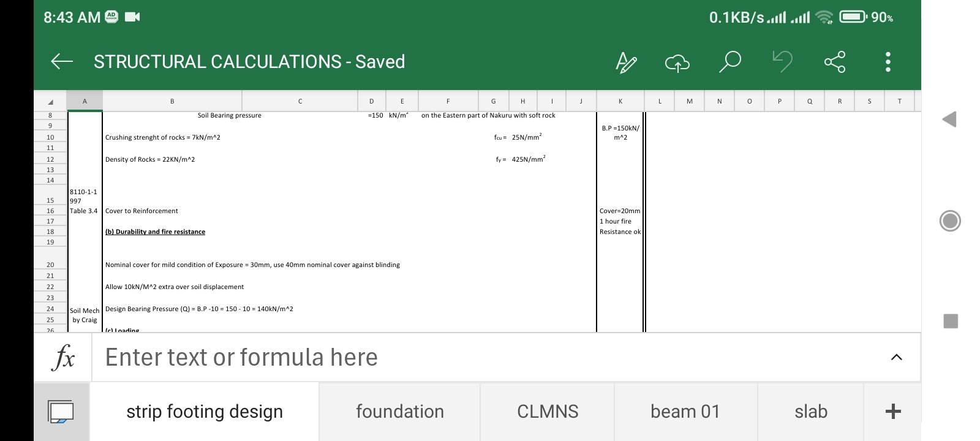Add a new sheet with plus button
The image size is (980, 441).
click(x=892, y=412)
